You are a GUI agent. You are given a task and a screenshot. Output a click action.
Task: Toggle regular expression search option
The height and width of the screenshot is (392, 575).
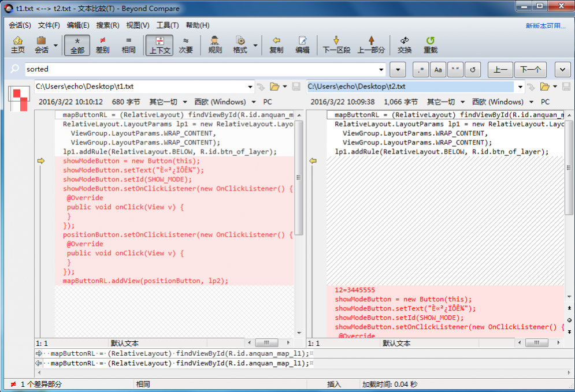[x=421, y=69]
